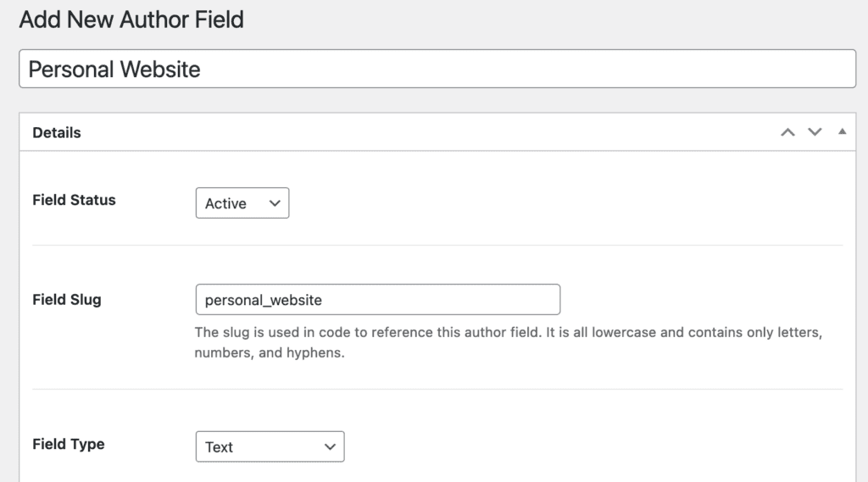Viewport: 868px width, 482px height.
Task: Click the chevron arrow in the Active dropdown
Action: [x=274, y=203]
